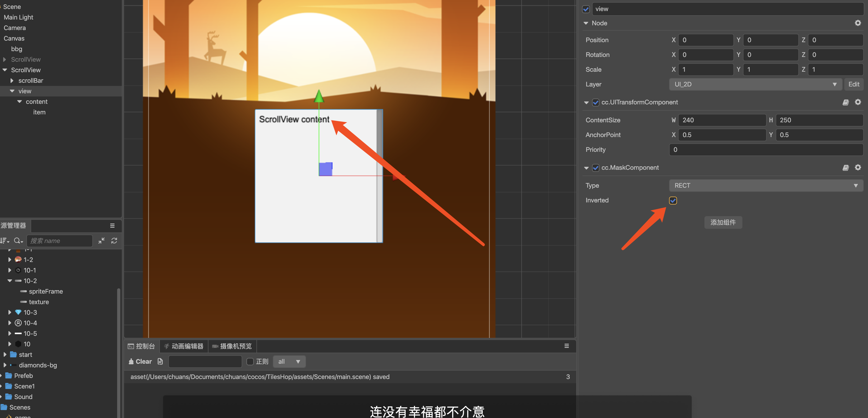This screenshot has width=868, height=418.
Task: Open the asset panel hamburger menu
Action: (x=112, y=226)
